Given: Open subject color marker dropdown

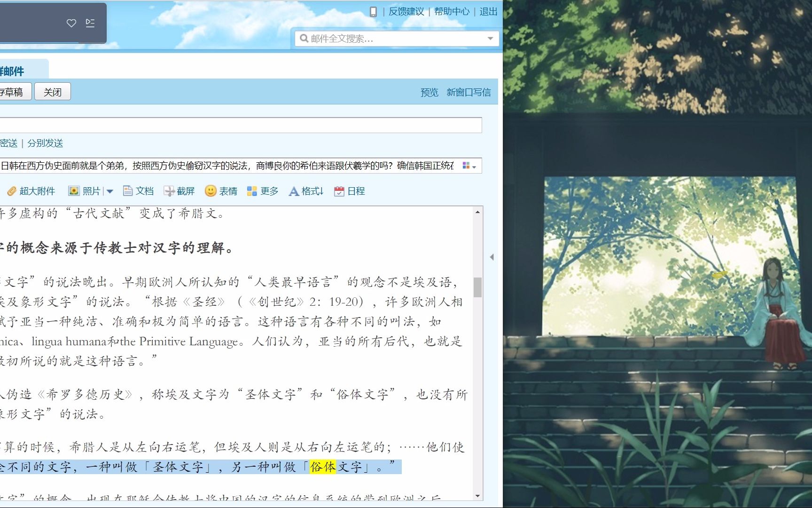Looking at the screenshot, I should (x=469, y=166).
